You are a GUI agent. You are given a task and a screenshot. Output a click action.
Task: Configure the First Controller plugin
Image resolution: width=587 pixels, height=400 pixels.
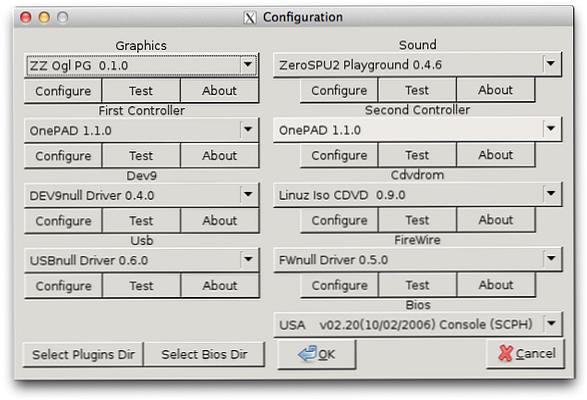pyautogui.click(x=63, y=155)
